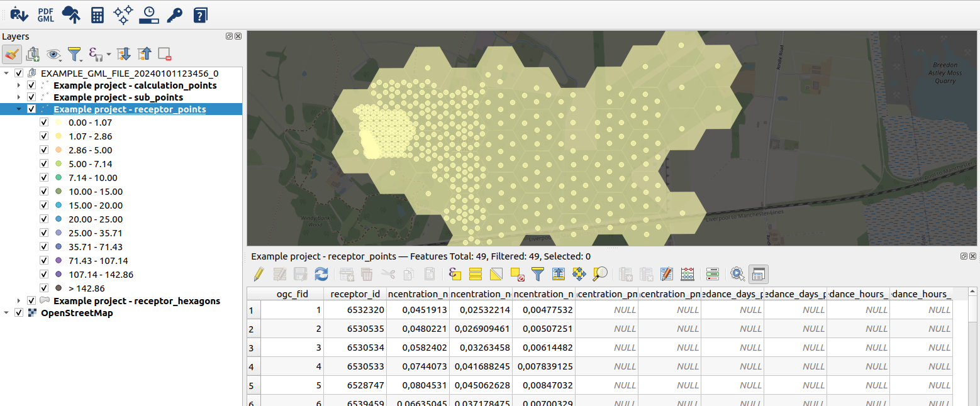
Task: Open the Layer Styling panel brush icon
Action: click(11, 54)
